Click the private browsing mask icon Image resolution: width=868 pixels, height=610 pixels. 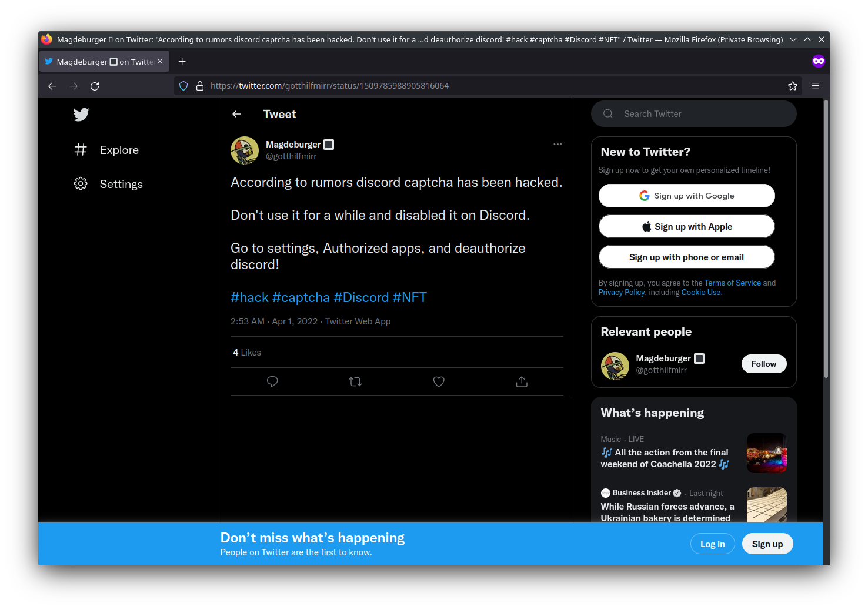819,61
